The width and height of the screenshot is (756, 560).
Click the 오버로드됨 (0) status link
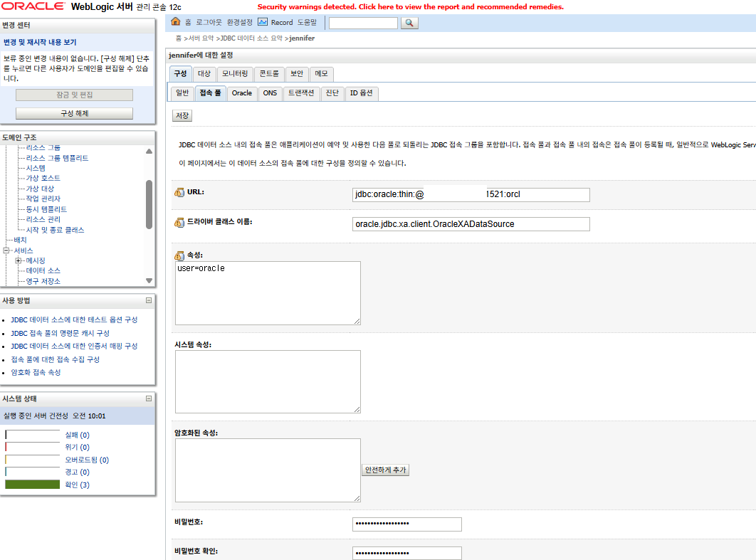tap(87, 460)
